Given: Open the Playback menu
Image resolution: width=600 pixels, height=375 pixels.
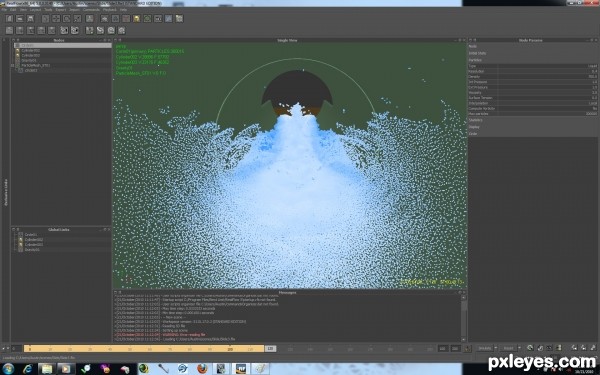Looking at the screenshot, I should click(109, 10).
